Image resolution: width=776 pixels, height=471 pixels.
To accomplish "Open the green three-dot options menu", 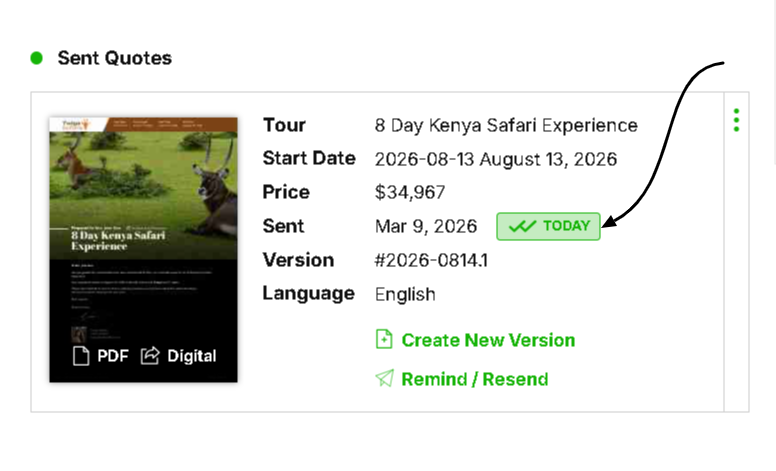I will pos(736,121).
